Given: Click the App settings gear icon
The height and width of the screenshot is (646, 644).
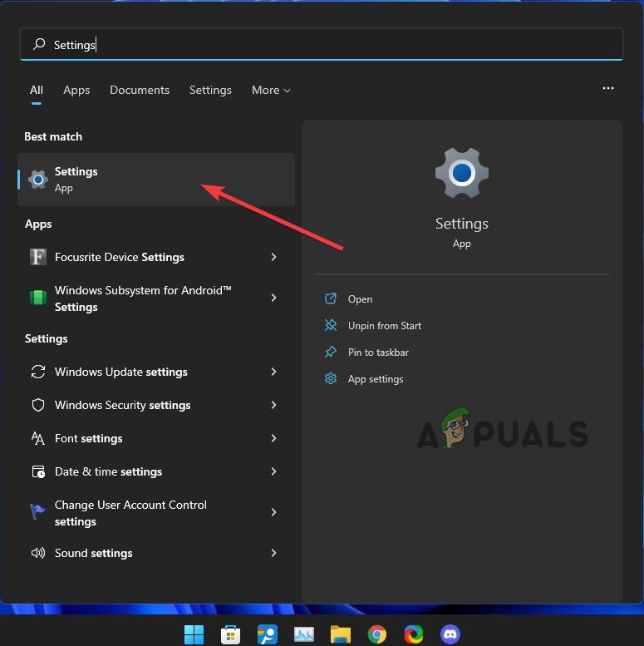Looking at the screenshot, I should 331,378.
